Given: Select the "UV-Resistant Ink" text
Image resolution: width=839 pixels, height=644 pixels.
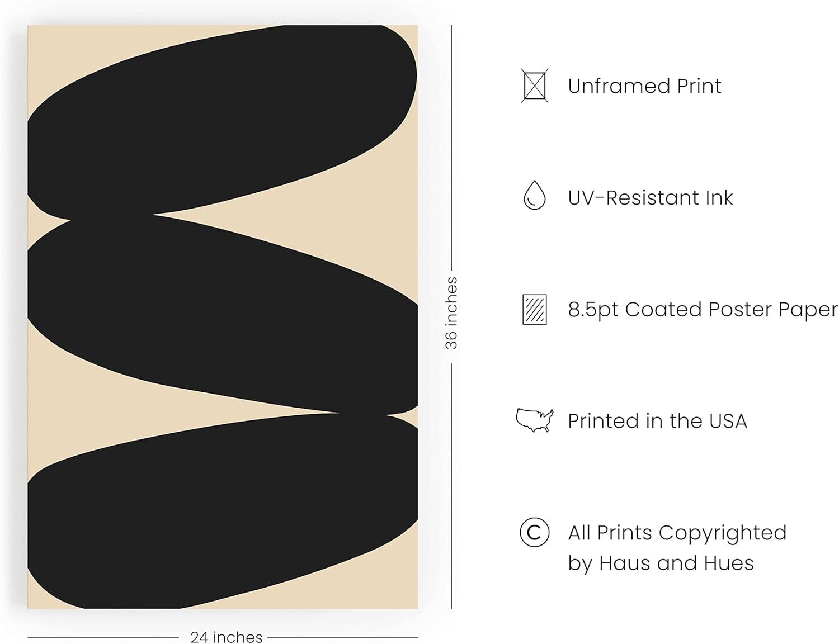Looking at the screenshot, I should [x=650, y=198].
